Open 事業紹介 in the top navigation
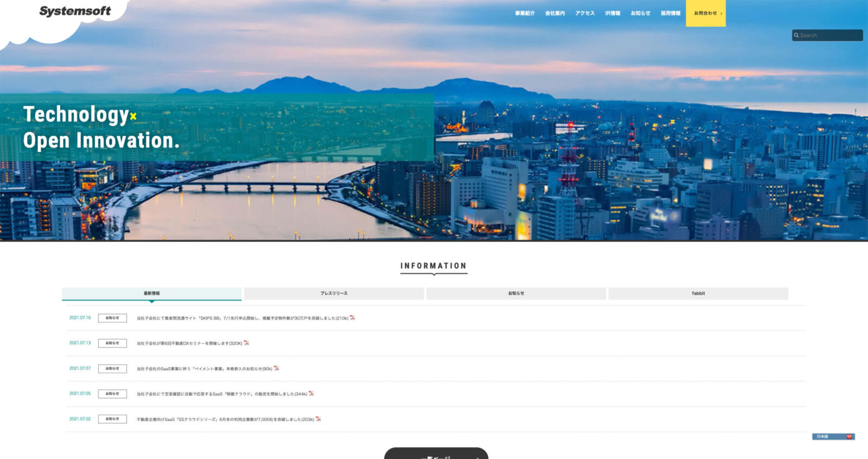The width and height of the screenshot is (868, 459). pos(525,13)
